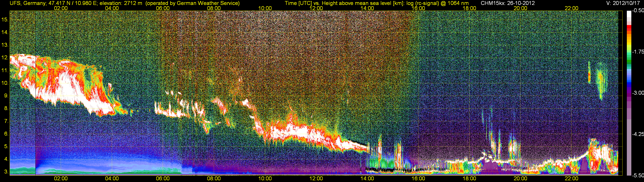Click the height axis label '9.'
Viewport: 644px width, 182px height.
pos(6,95)
